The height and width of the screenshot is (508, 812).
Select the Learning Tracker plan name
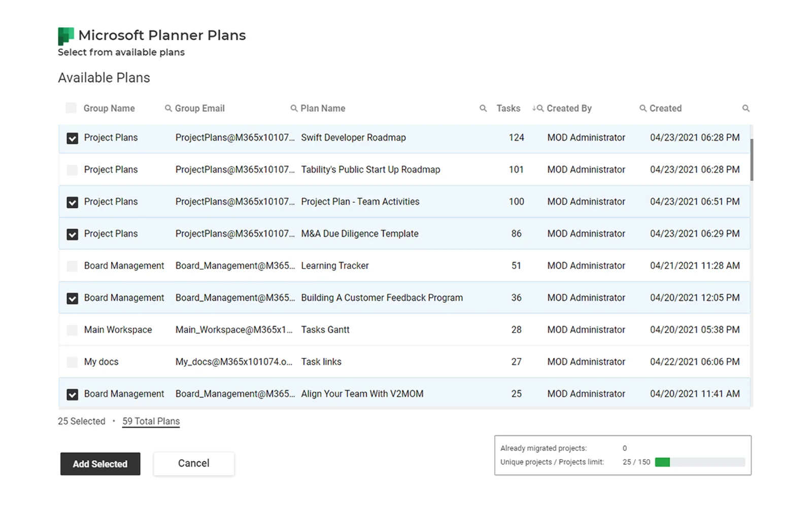click(x=335, y=266)
